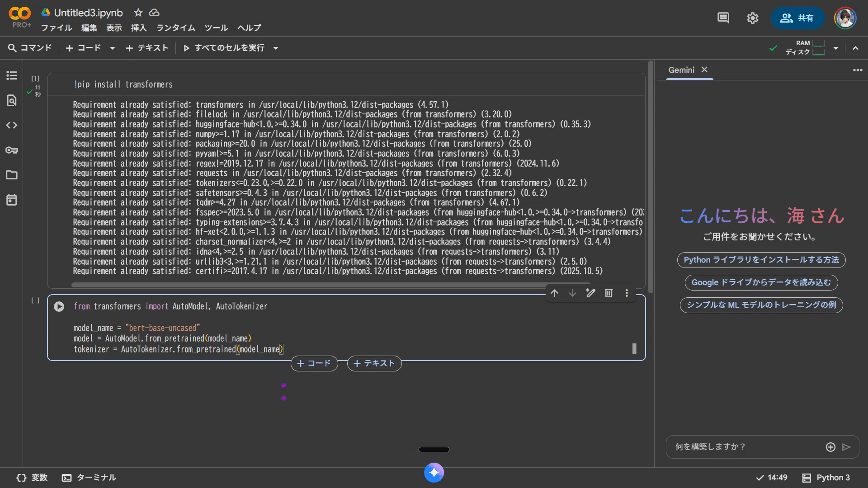
Task: Open the Colab home logo
Action: coord(20,14)
